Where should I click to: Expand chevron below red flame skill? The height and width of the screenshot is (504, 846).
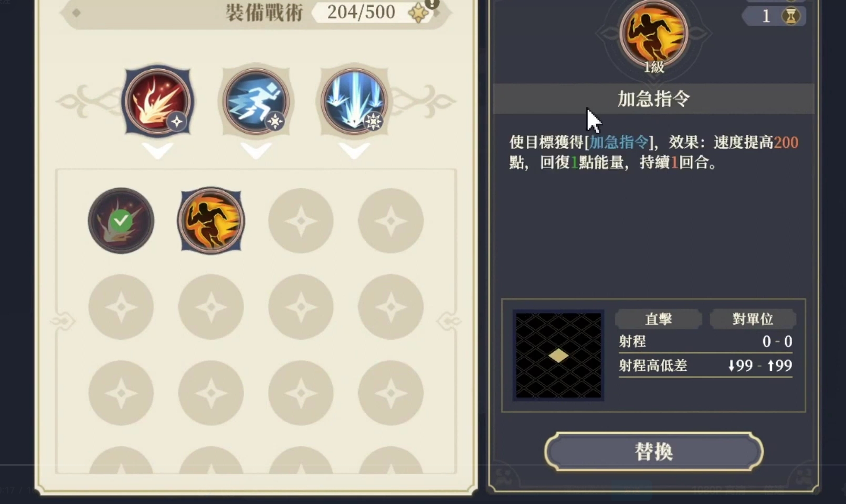(x=157, y=151)
